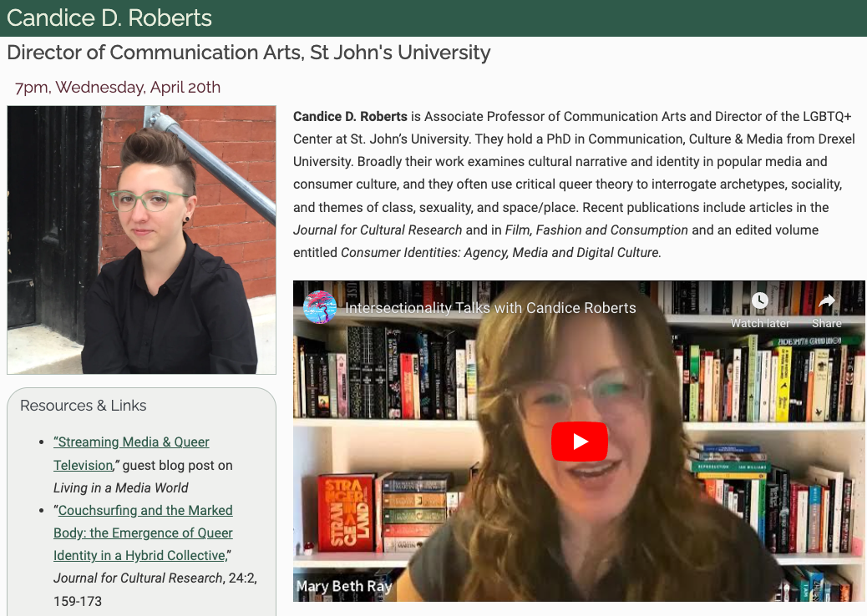Click the Mary Beth Ray name caption

pos(344,586)
